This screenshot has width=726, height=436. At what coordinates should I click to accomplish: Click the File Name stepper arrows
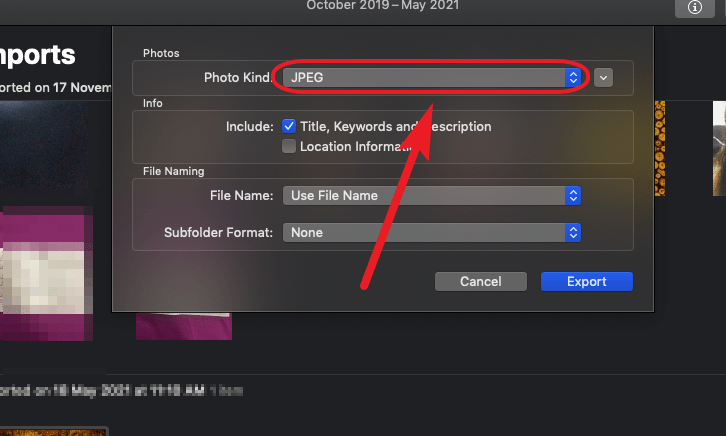click(573, 195)
